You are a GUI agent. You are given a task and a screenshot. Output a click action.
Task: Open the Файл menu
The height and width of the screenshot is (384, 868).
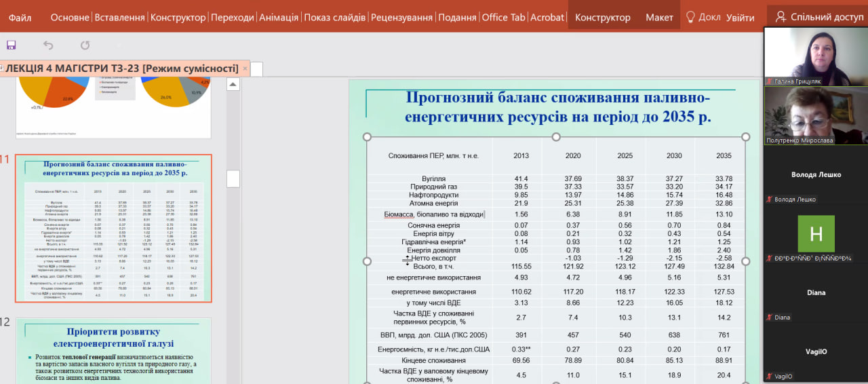click(x=20, y=18)
